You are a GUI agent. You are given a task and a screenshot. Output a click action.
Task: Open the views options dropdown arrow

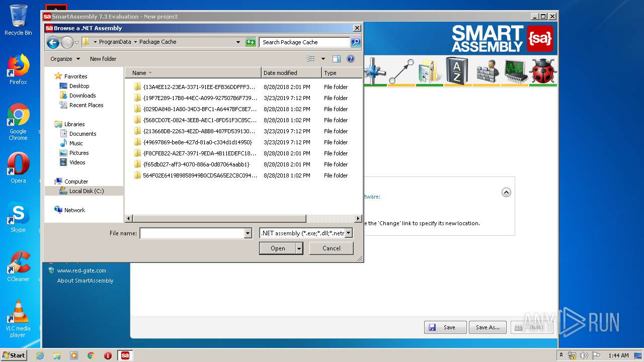click(323, 59)
